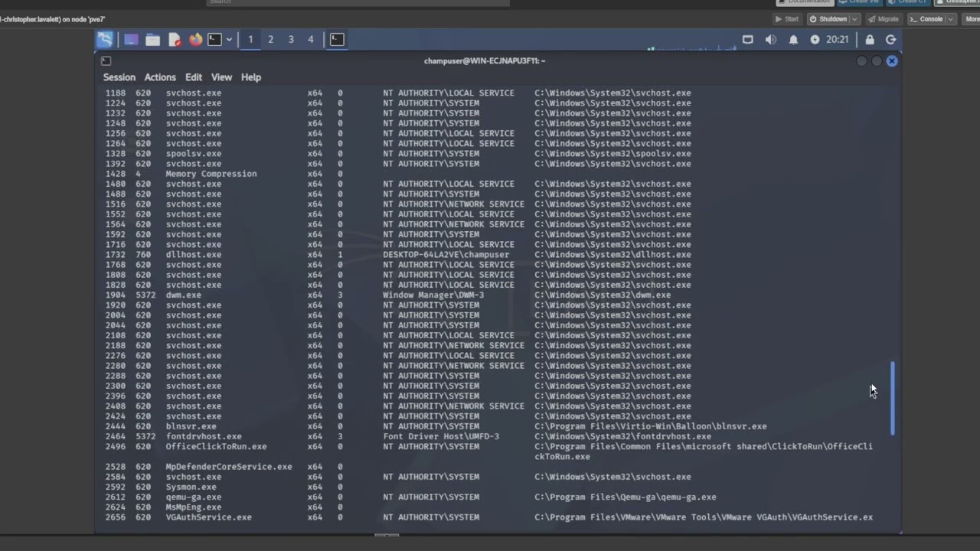Open the file manager panel icon
980x551 pixels.
coord(152,40)
